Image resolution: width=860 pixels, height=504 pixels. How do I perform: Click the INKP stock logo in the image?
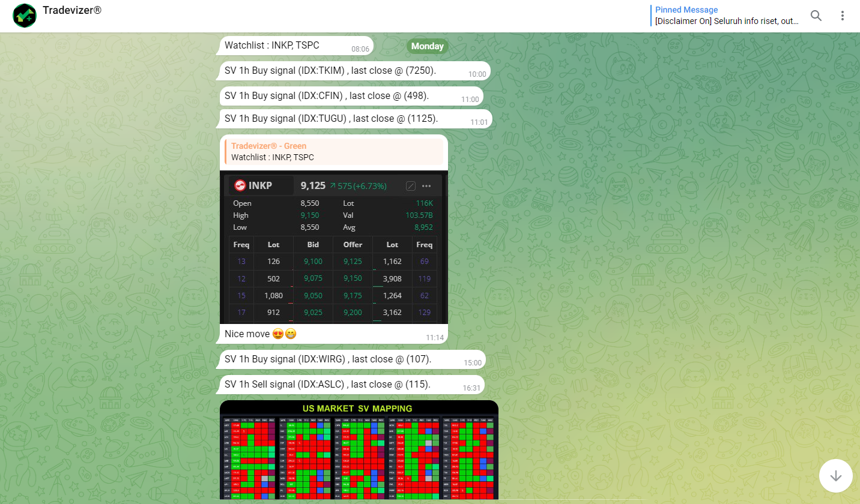coord(240,185)
